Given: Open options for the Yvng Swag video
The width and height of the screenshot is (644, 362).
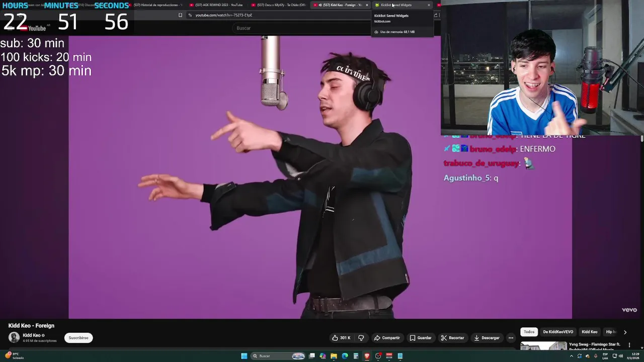Looking at the screenshot, I should click(x=629, y=345).
